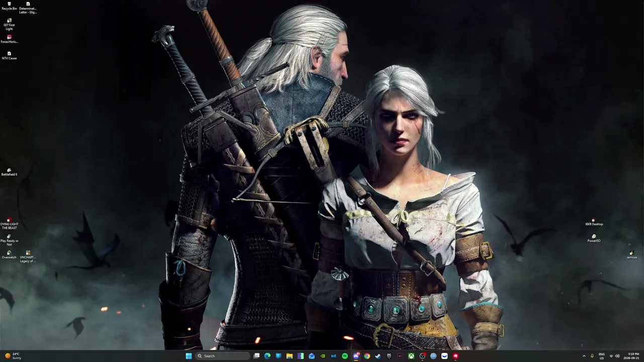Open Steam from the taskbar
This screenshot has height=362, width=644.
tap(378, 356)
